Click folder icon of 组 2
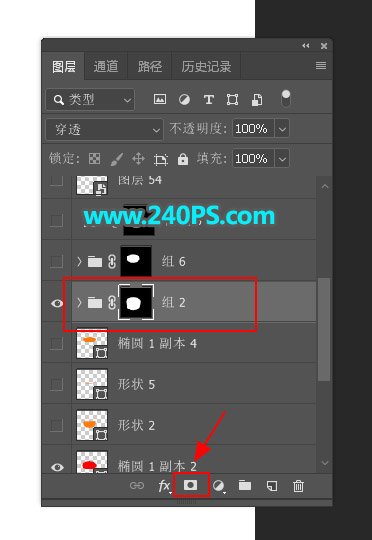 pos(95,303)
